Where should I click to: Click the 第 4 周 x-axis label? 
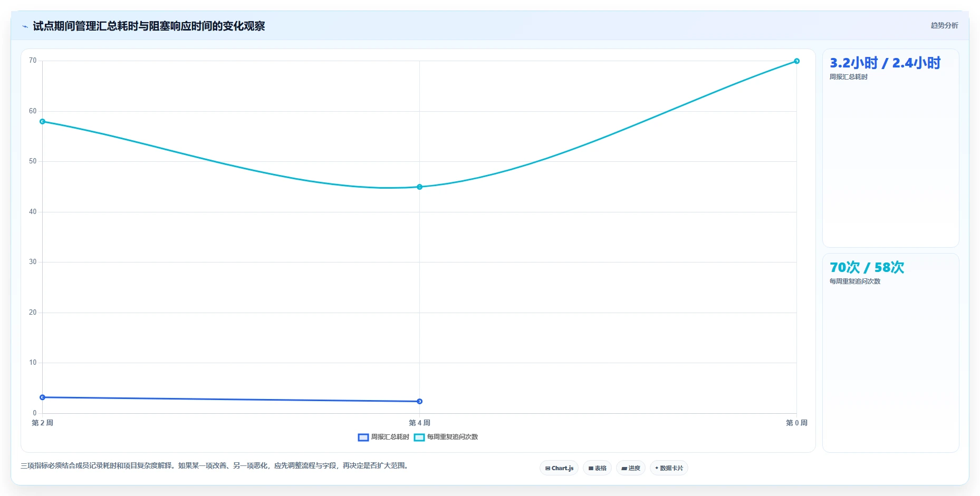(x=420, y=423)
